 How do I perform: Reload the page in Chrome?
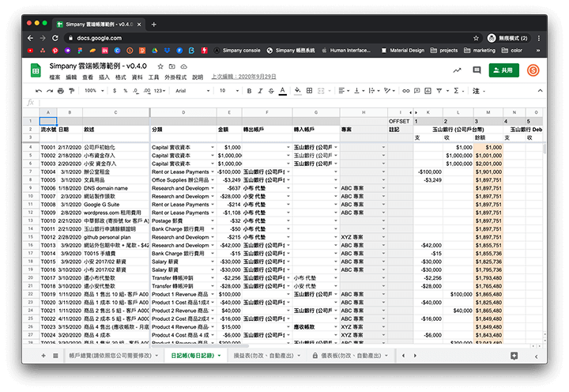[55, 38]
